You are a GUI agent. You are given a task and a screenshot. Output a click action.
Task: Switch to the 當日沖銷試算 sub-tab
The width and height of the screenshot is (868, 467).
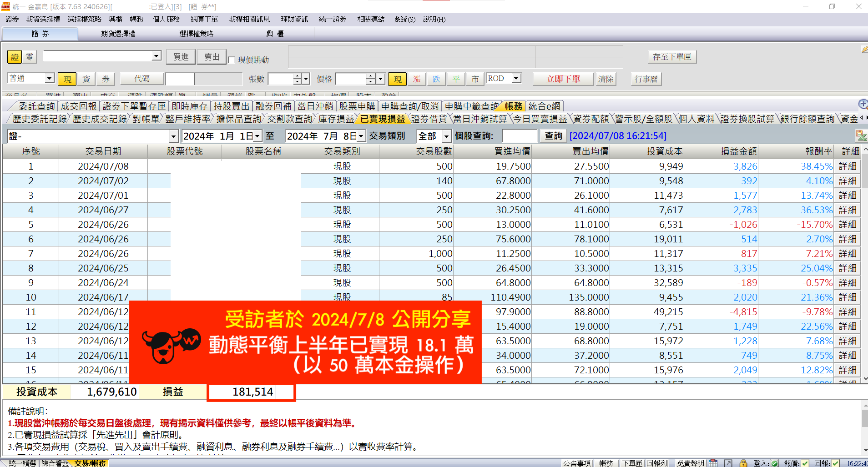(x=480, y=119)
